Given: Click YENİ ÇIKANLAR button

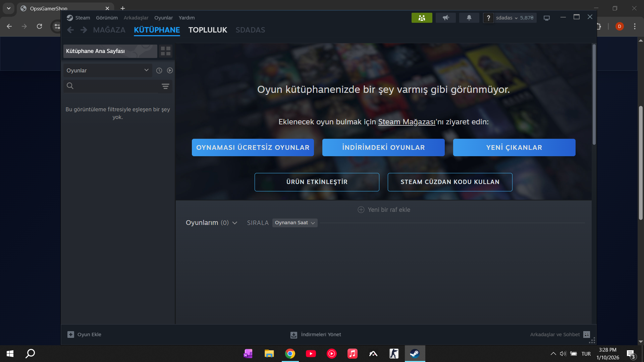Looking at the screenshot, I should 514,147.
